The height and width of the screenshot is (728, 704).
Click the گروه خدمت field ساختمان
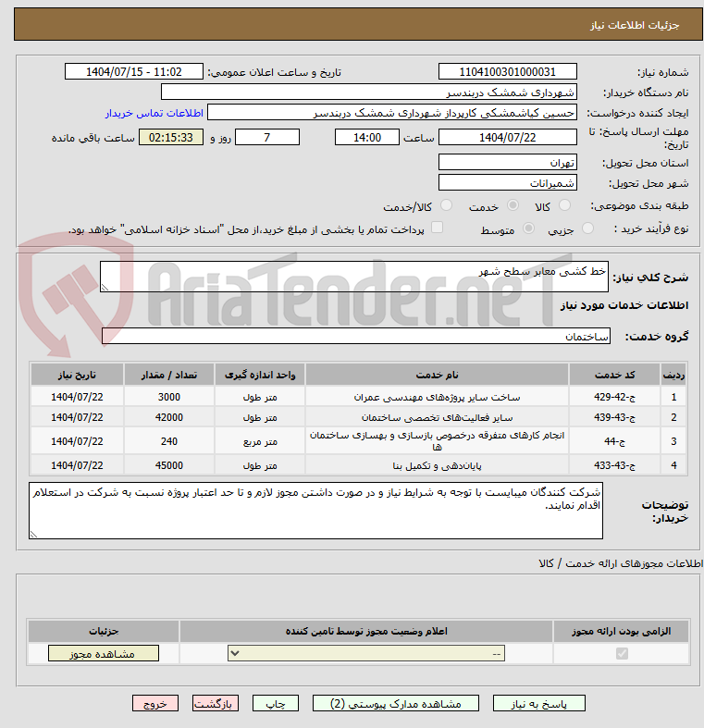click(356, 336)
